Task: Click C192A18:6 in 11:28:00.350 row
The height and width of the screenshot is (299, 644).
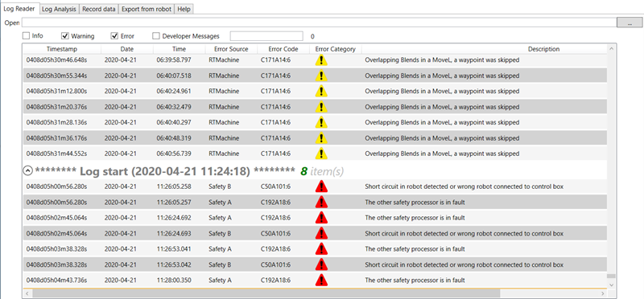Action: click(275, 281)
